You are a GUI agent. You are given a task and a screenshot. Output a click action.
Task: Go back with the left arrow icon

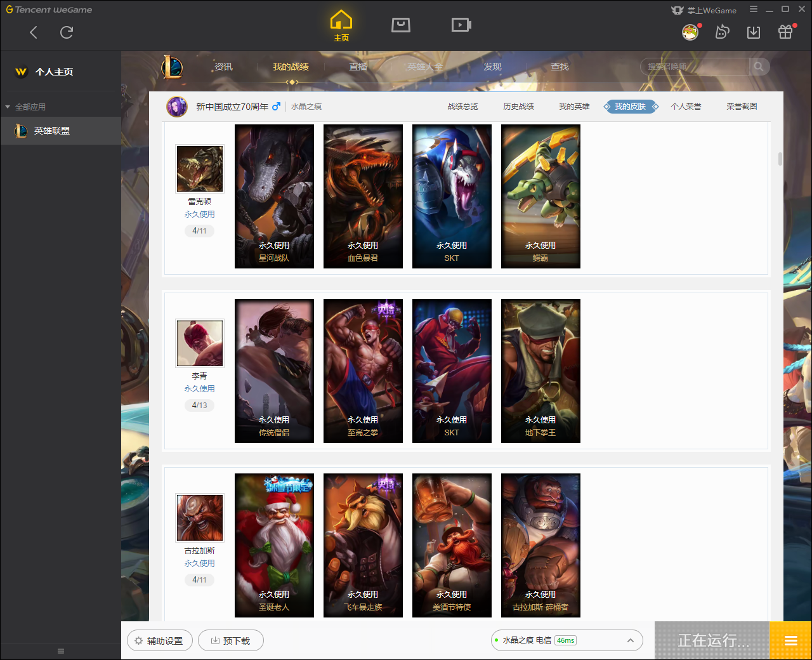(34, 32)
